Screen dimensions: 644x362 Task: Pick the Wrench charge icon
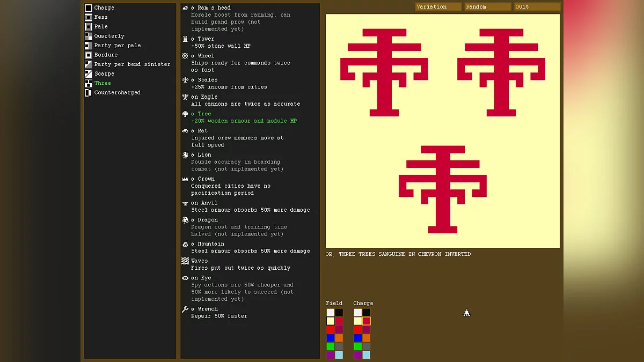coord(185,309)
